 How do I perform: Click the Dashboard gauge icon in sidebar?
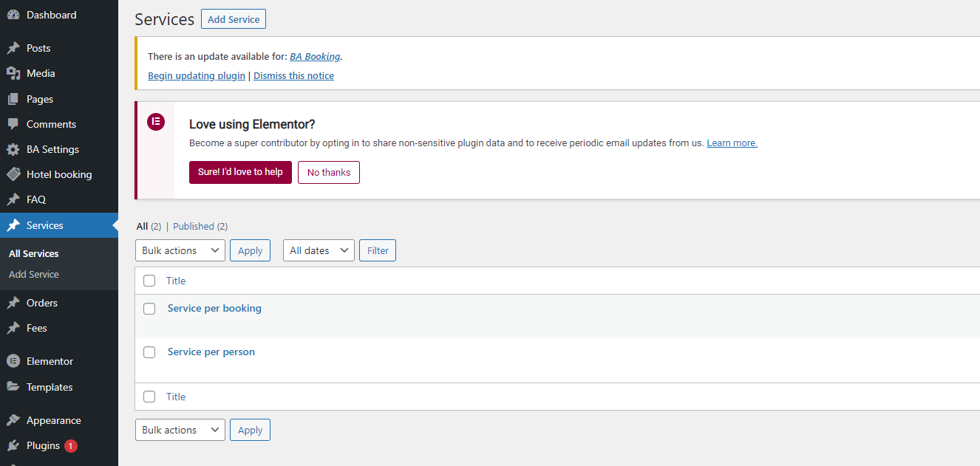coord(13,15)
